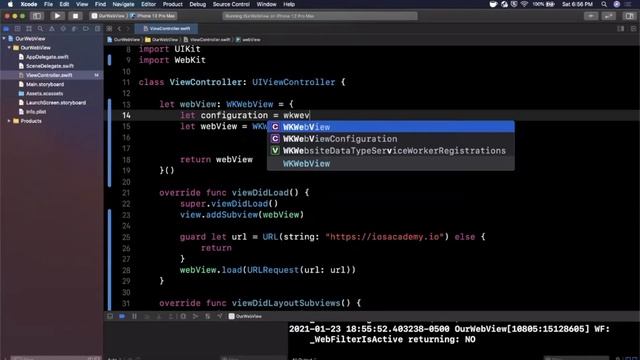Image resolution: width=640 pixels, height=360 pixels.
Task: Open the Debug navigator tab
Action: 74,29
